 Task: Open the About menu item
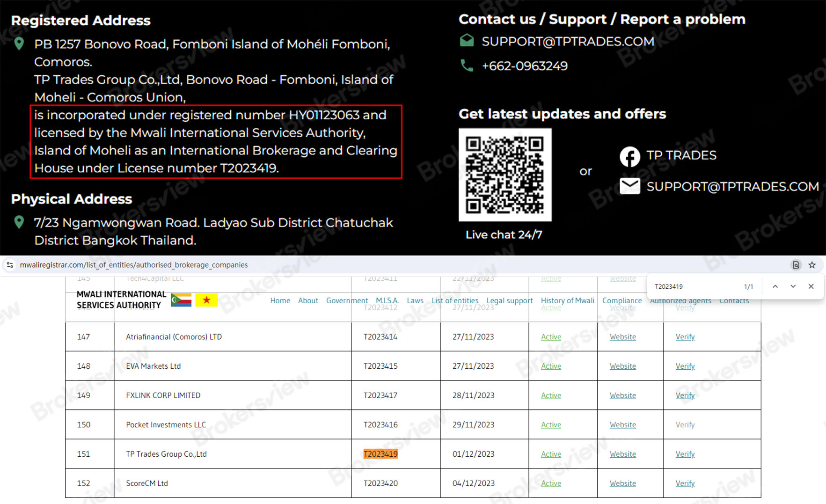pos(308,300)
